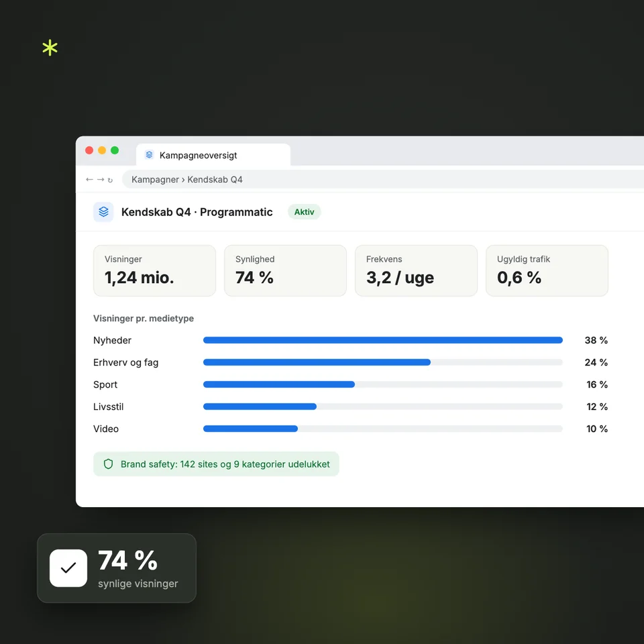Click the shield icon in the brand safety banner
Viewport: 644px width, 644px height.
109,464
